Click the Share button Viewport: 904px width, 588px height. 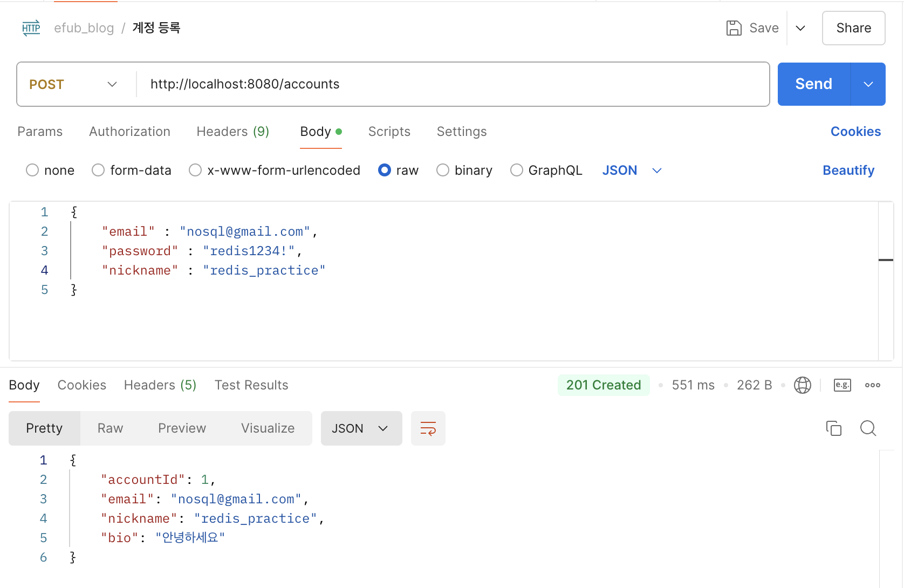point(854,28)
